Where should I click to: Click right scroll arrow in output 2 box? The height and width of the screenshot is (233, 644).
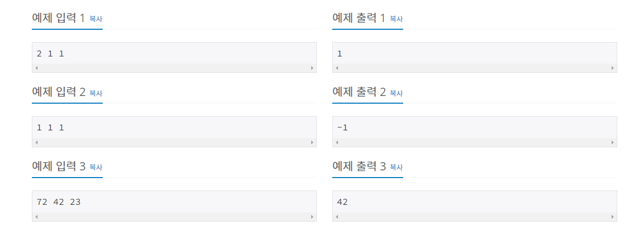613,142
